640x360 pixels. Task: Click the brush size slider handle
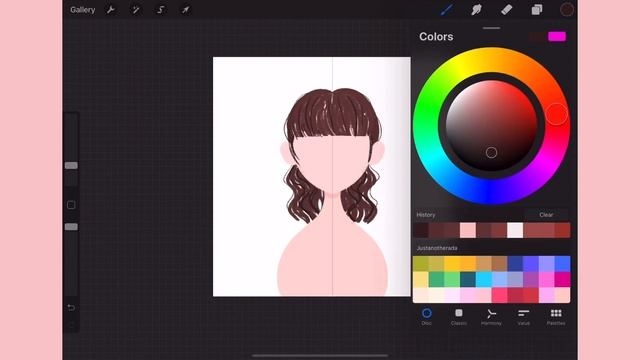tap(71, 165)
